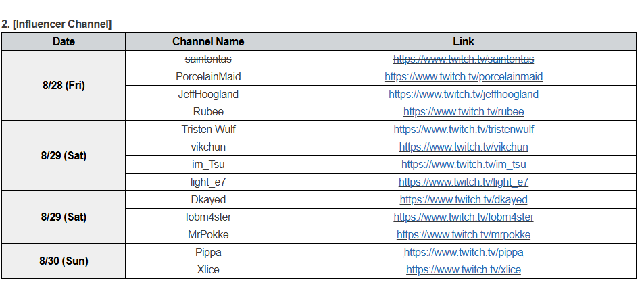The image size is (644, 287).
Task: Visit the light_e7 Twitch link
Action: tap(464, 182)
